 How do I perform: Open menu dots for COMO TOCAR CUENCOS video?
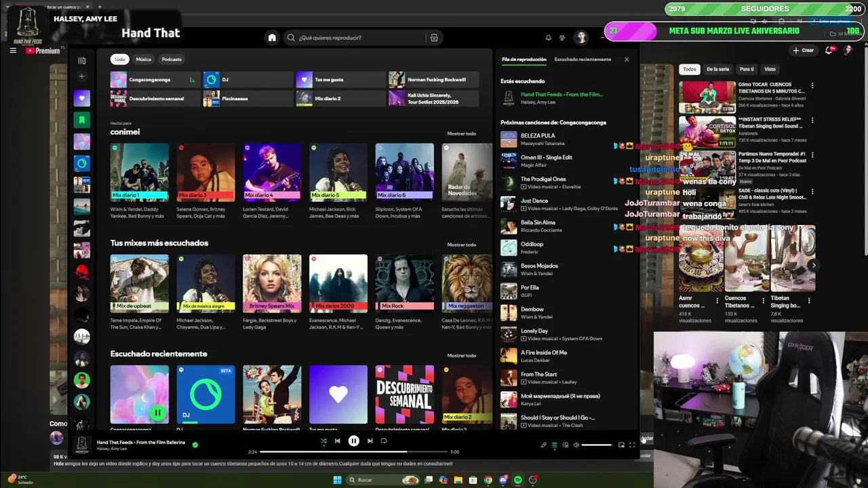coord(812,86)
